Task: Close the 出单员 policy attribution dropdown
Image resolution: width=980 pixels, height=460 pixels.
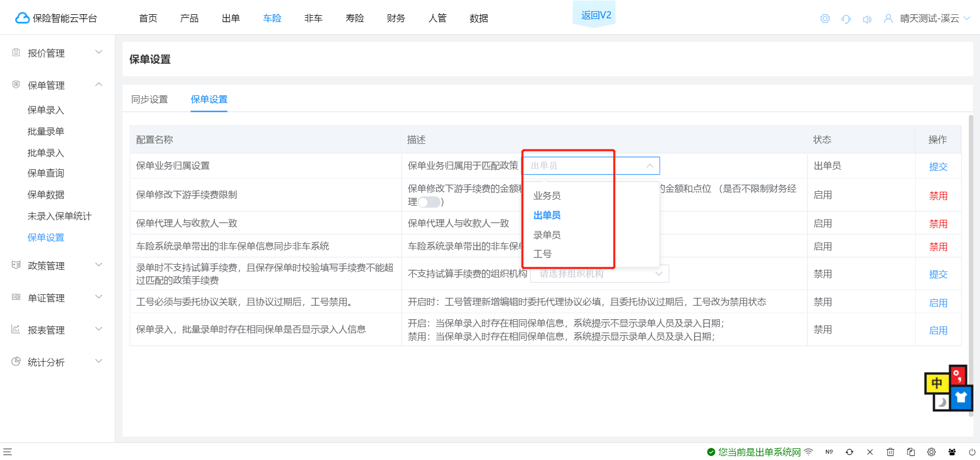Action: click(592, 166)
